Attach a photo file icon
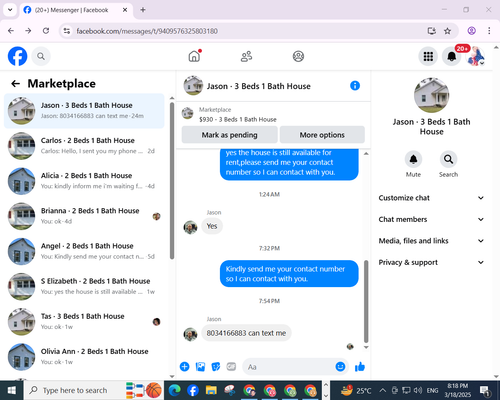 pos(200,367)
